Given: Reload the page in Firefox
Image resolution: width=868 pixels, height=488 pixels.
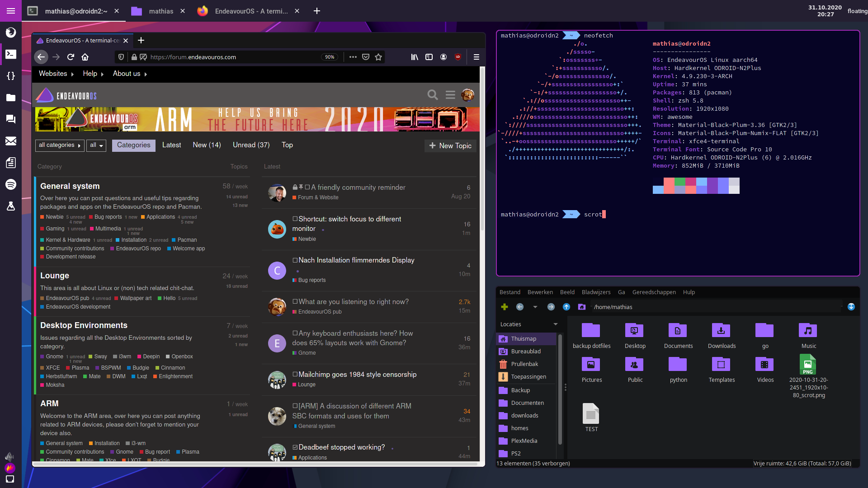Looking at the screenshot, I should [x=71, y=57].
